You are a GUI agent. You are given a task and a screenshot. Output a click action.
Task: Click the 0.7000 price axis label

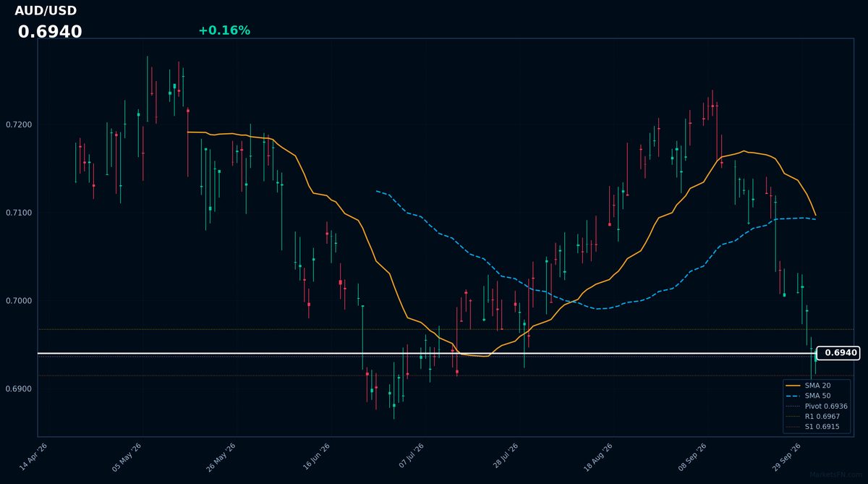click(18, 301)
